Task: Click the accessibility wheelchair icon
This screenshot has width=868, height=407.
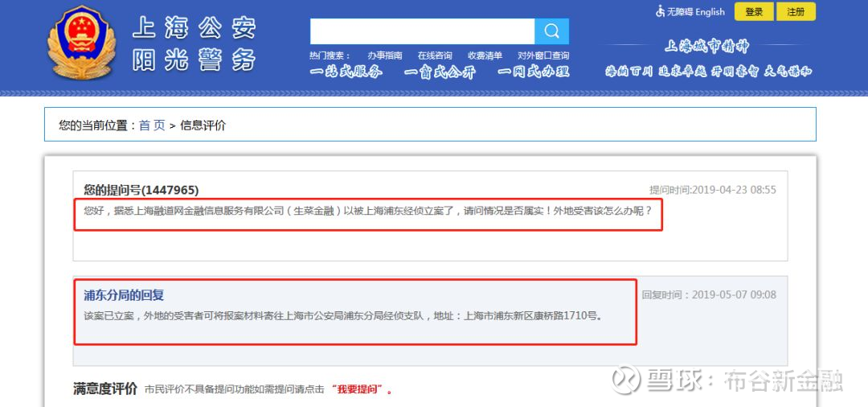Action: (660, 11)
